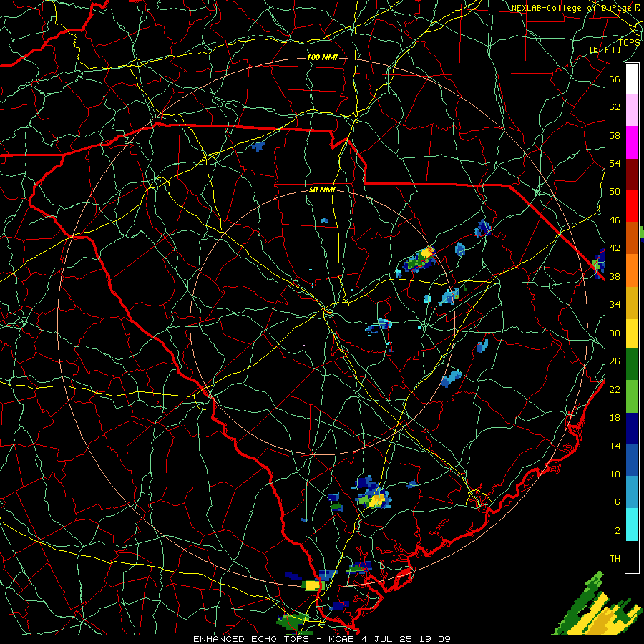Click the legend value "42"
The image size is (644, 644).
pos(615,248)
